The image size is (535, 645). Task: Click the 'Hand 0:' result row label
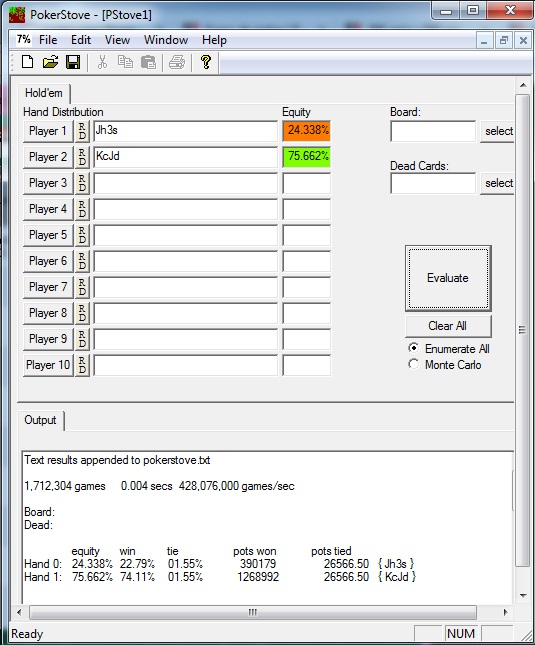click(x=43, y=564)
